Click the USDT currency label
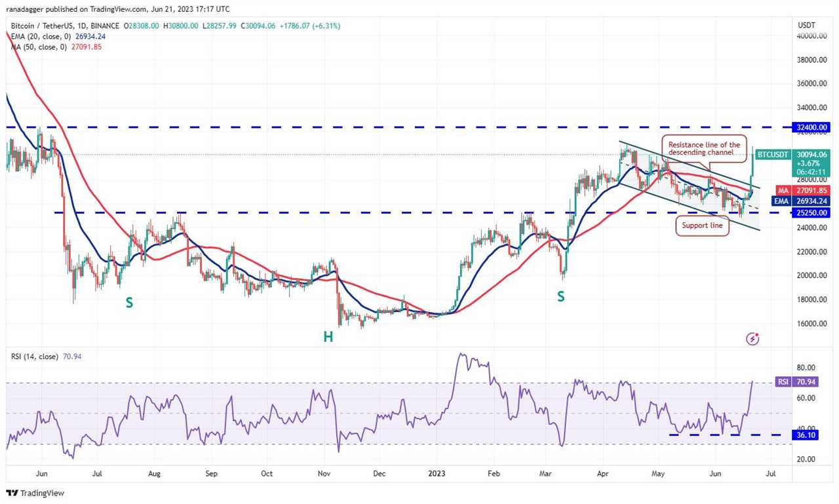This screenshot has height=504, width=839. click(x=806, y=25)
